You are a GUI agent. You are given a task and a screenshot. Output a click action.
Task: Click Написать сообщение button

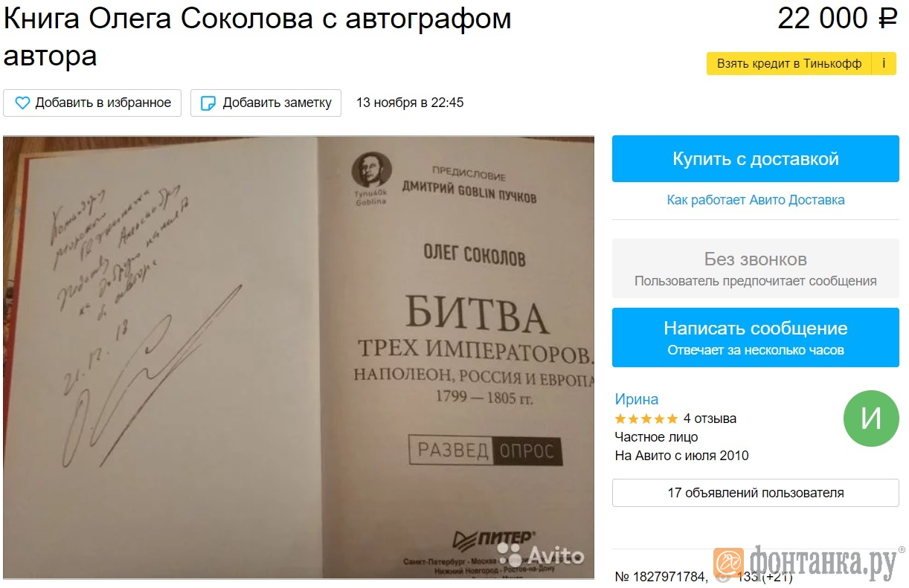click(756, 337)
